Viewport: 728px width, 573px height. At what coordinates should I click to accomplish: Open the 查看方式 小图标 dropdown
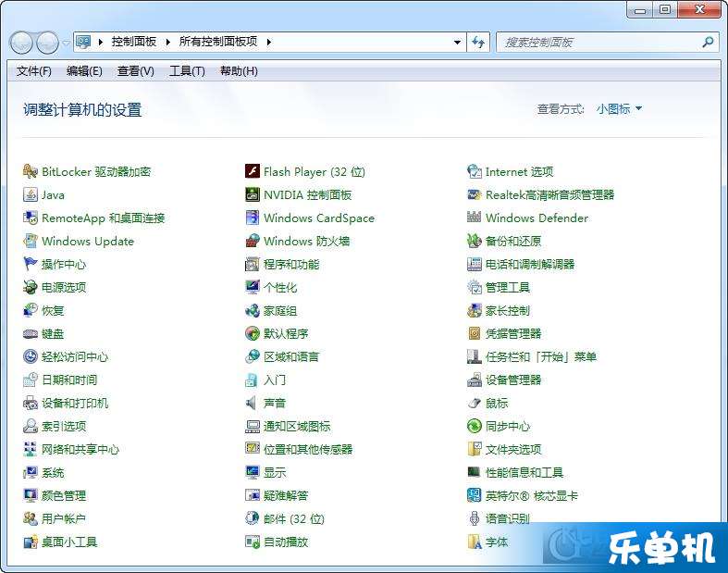pos(620,109)
